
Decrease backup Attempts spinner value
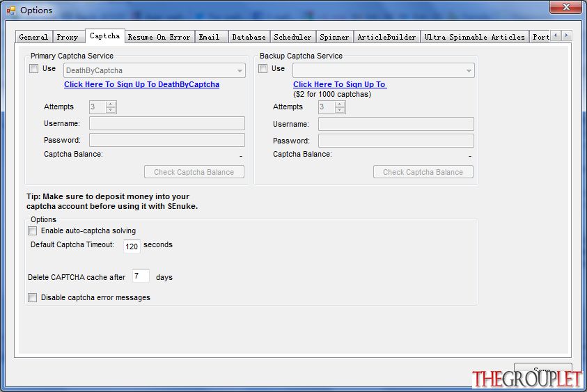(x=340, y=110)
